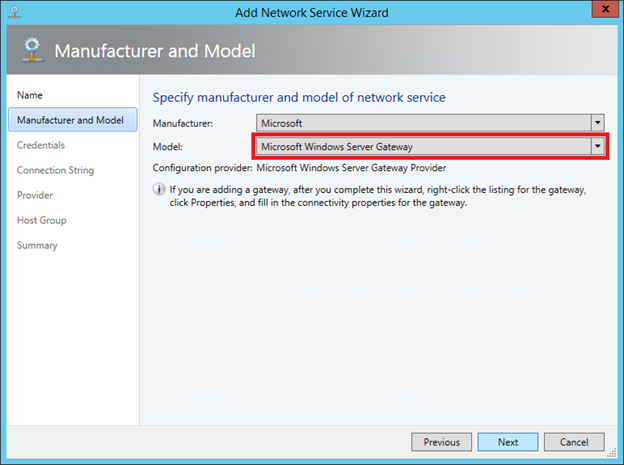Select the Host Group step

pyautogui.click(x=42, y=220)
